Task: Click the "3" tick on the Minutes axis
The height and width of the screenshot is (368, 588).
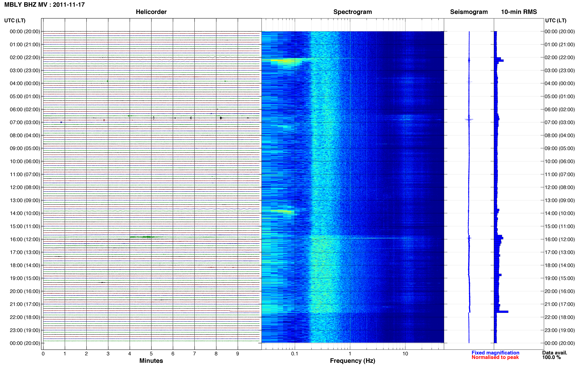Action: [x=108, y=354]
